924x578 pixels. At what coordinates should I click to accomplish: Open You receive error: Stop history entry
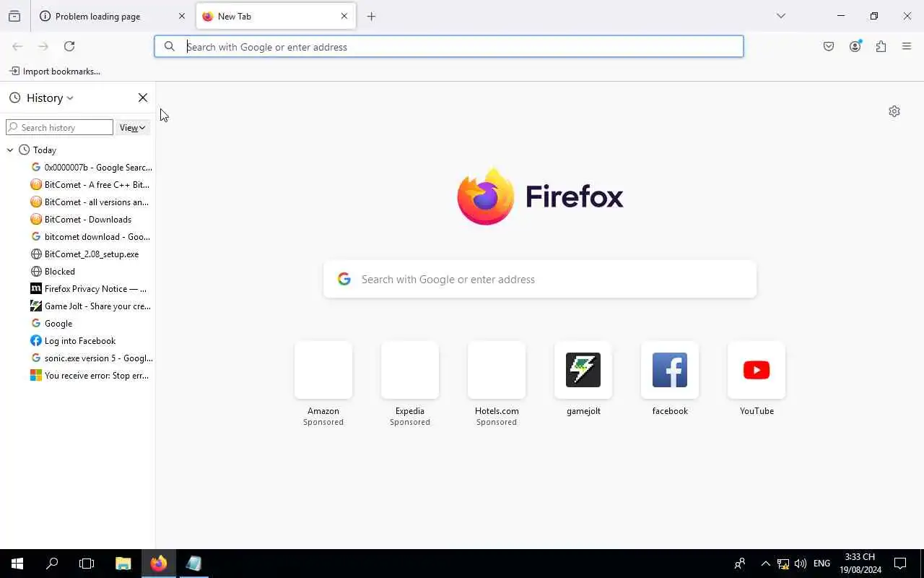click(90, 376)
